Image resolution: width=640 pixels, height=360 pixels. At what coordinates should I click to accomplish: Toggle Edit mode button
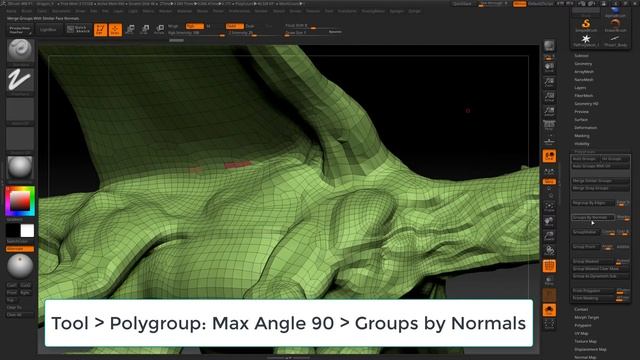(x=100, y=29)
